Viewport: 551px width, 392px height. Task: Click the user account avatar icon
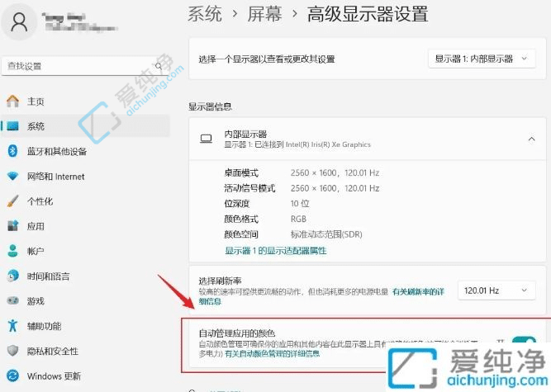(19, 22)
